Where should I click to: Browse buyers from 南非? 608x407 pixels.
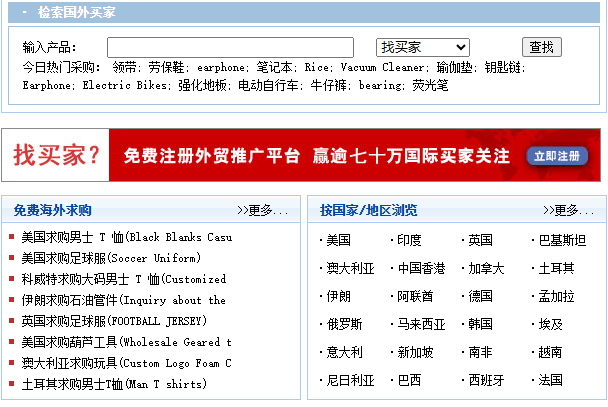click(480, 352)
